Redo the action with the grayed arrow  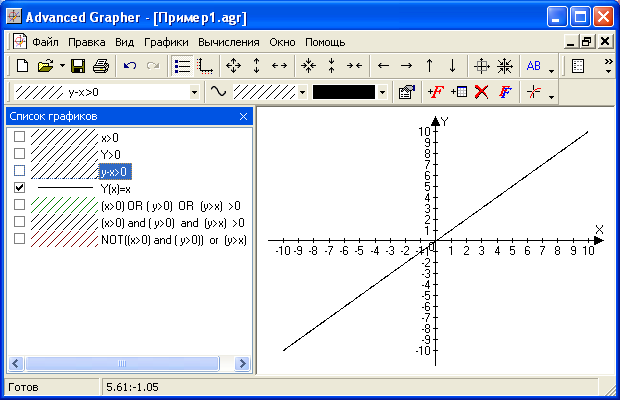pyautogui.click(x=153, y=66)
